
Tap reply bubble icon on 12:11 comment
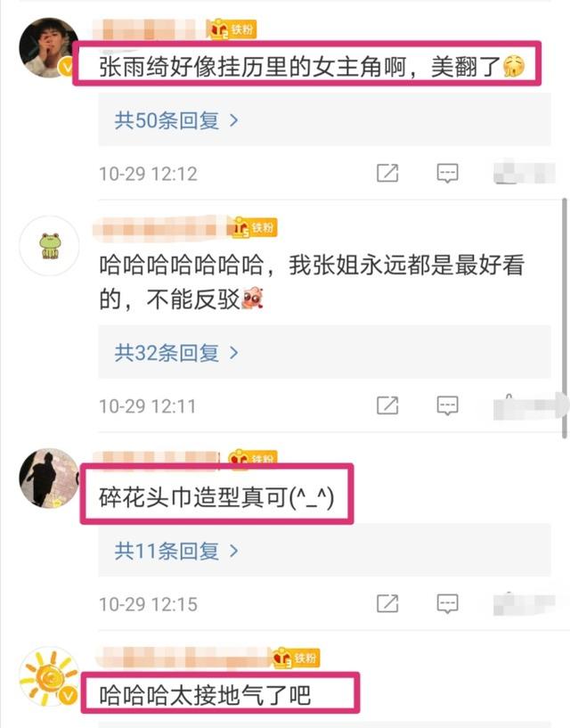(447, 405)
